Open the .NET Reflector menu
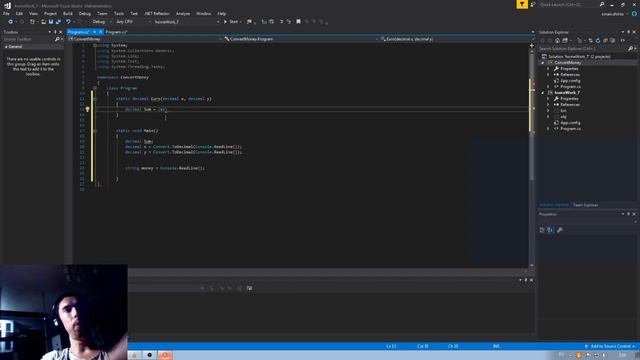 [x=157, y=14]
